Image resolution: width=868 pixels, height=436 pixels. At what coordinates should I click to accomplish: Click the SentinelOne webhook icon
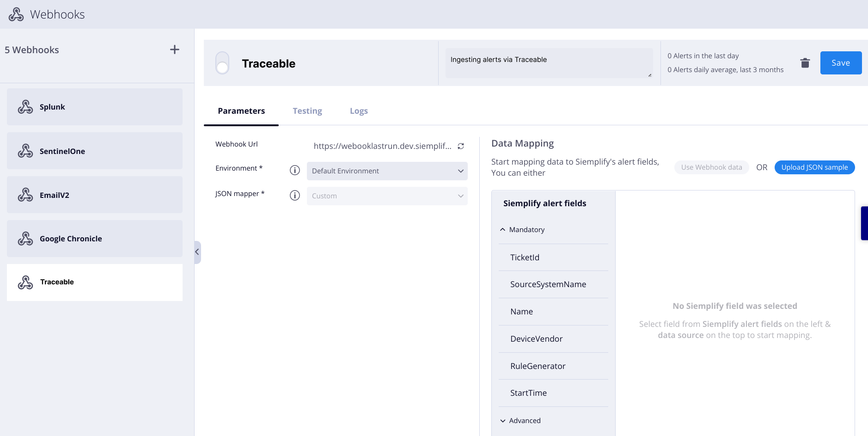pyautogui.click(x=25, y=151)
